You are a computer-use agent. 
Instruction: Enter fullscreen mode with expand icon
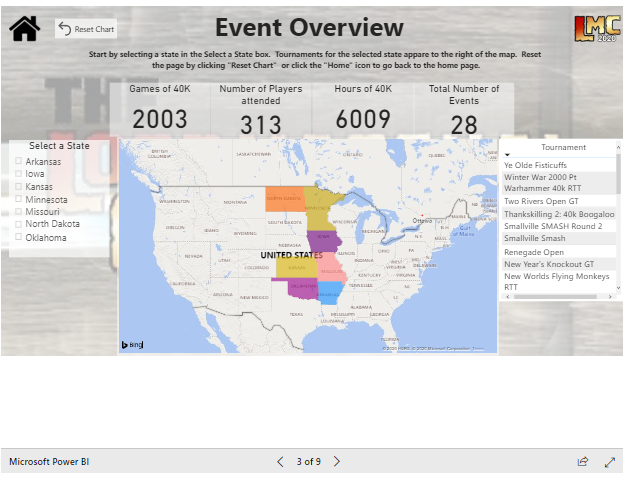pyautogui.click(x=610, y=462)
